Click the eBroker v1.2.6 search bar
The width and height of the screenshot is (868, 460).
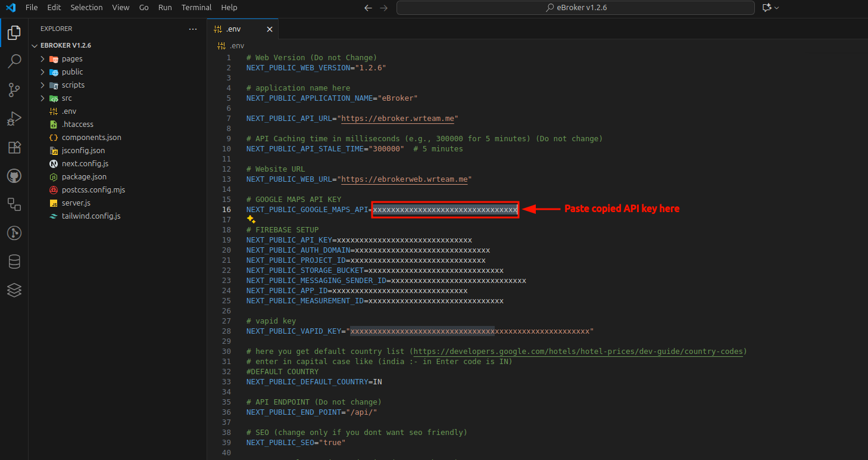[x=574, y=8]
